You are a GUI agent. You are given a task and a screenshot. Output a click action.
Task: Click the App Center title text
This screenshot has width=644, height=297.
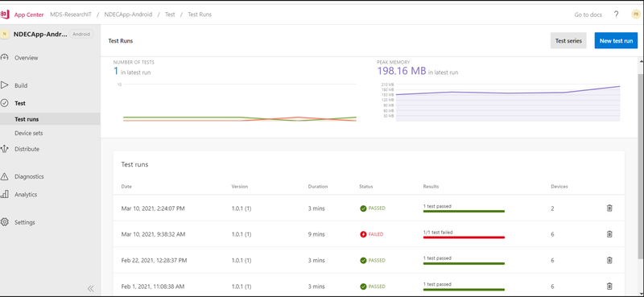point(29,14)
